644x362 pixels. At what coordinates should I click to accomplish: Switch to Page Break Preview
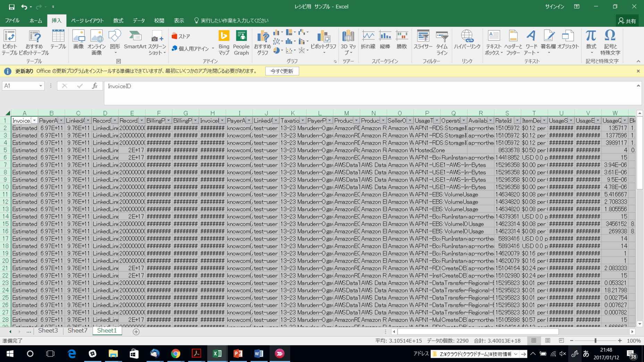point(561,341)
